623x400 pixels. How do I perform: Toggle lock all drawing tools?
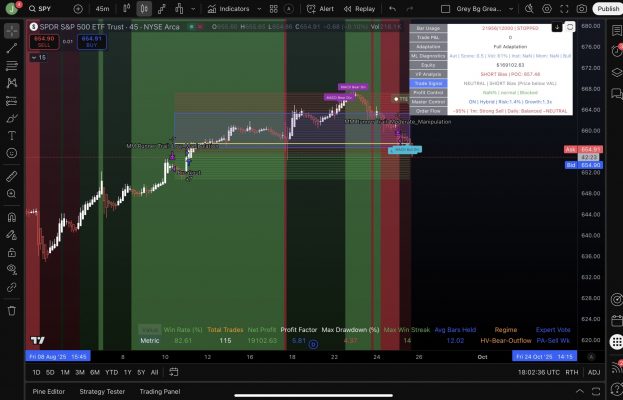point(12,252)
